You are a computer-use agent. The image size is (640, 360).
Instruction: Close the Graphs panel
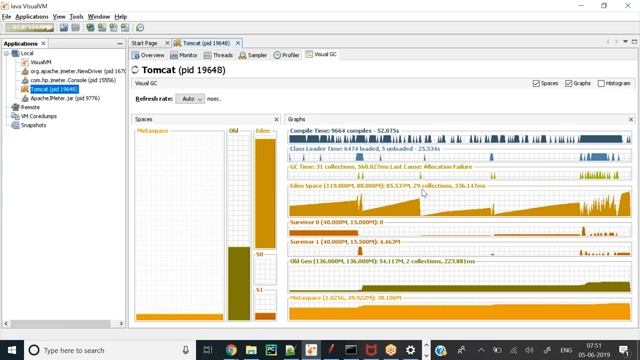(x=631, y=119)
